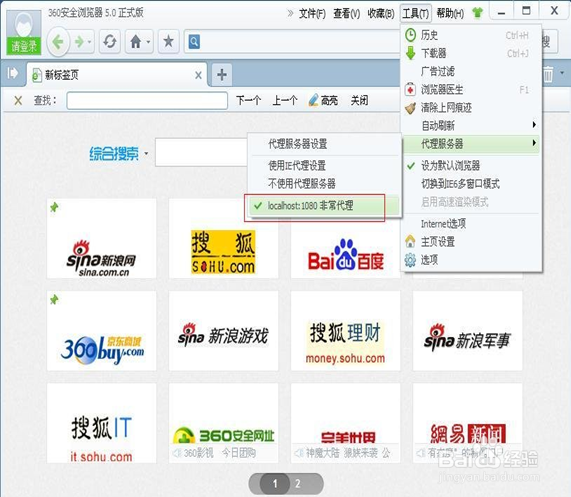Open the 收藏(B) menu
571x497 pixels.
(381, 13)
